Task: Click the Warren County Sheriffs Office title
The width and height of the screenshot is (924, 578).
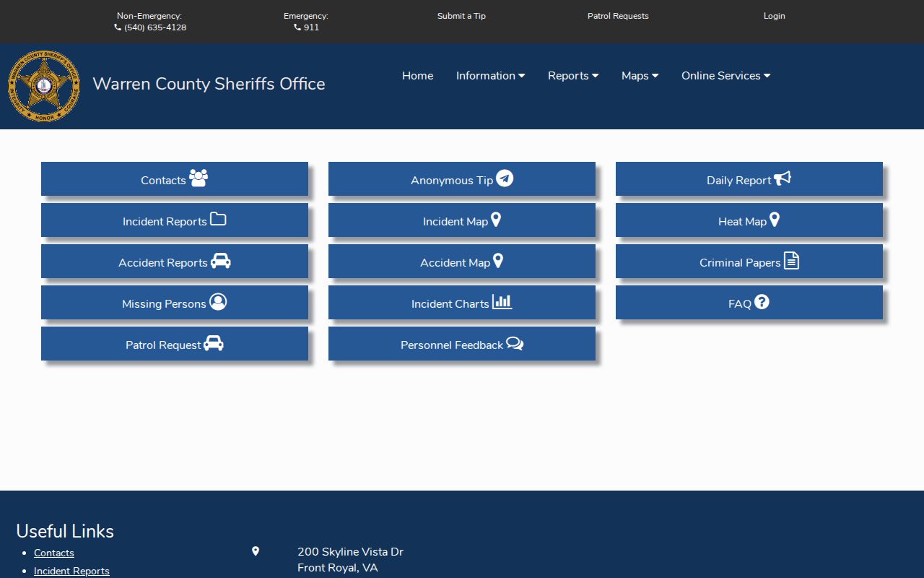Action: [x=209, y=84]
